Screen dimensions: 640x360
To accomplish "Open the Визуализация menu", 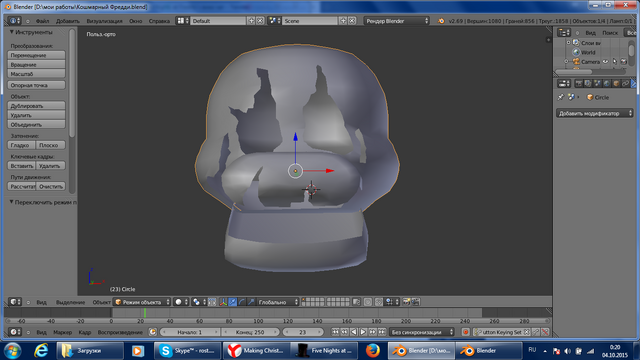I will click(104, 21).
